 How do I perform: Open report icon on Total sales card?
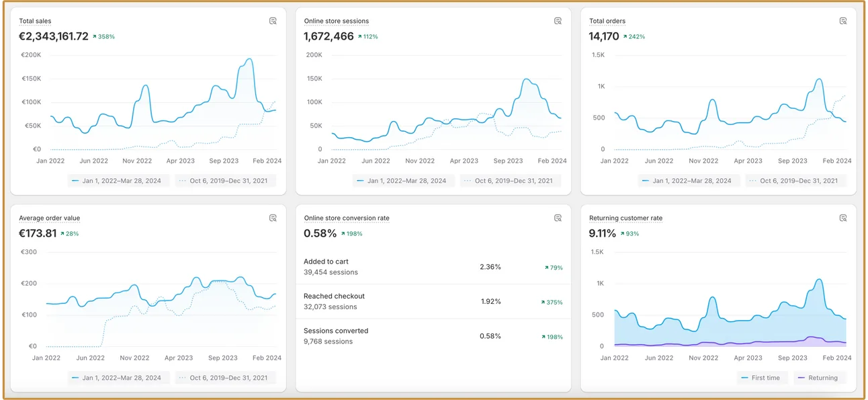click(x=273, y=21)
